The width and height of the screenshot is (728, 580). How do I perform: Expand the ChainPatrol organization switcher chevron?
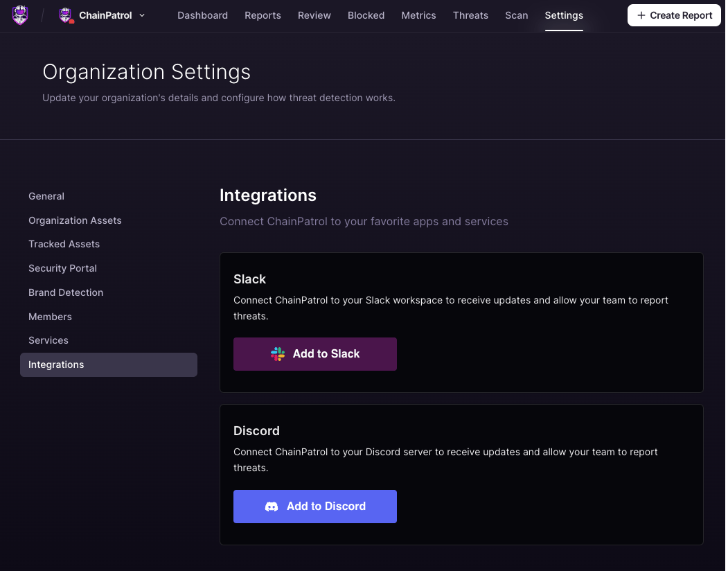click(142, 15)
